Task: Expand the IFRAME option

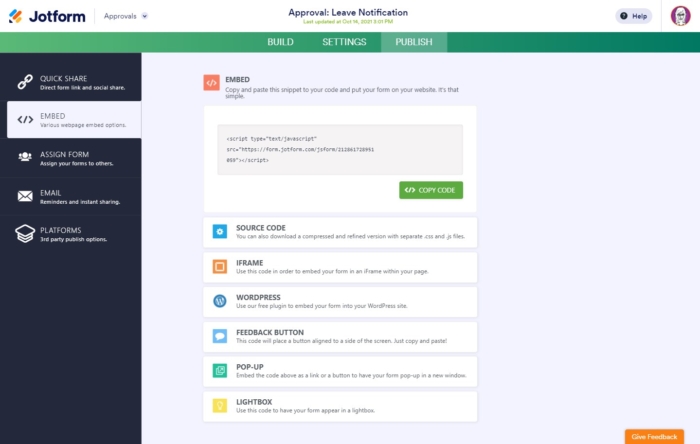Action: [x=340, y=267]
